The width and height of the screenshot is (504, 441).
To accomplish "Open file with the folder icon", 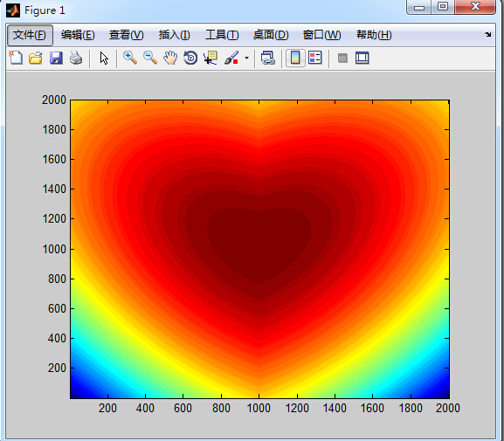I will point(36,59).
